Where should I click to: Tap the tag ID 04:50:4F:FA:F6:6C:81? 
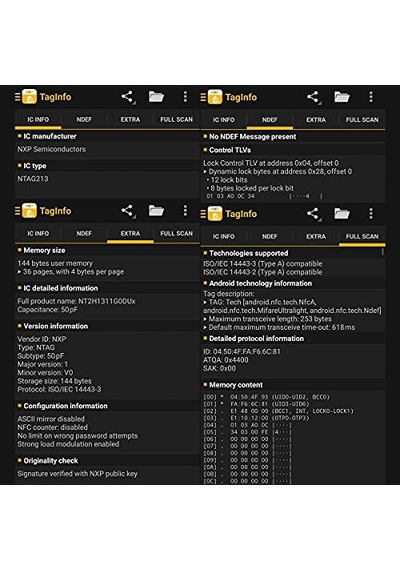242,352
